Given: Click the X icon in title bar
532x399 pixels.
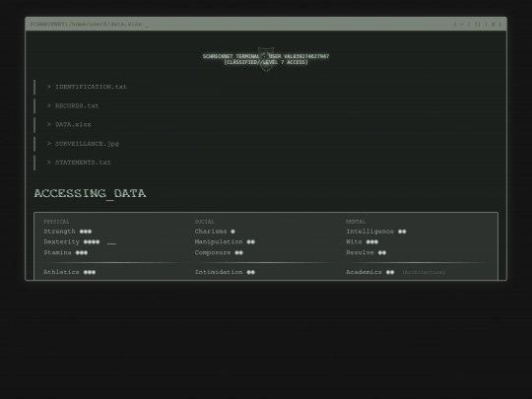Looking at the screenshot, I should [493, 24].
